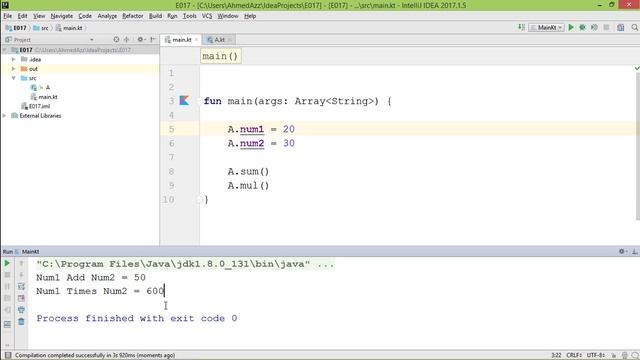Open the File menu
This screenshot has width=640, height=360.
8,16
